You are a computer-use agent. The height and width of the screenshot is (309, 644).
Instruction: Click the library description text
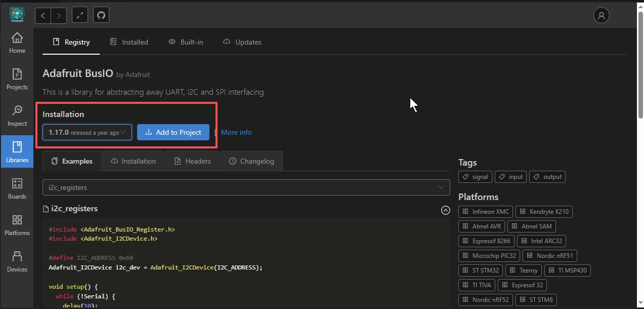153,92
